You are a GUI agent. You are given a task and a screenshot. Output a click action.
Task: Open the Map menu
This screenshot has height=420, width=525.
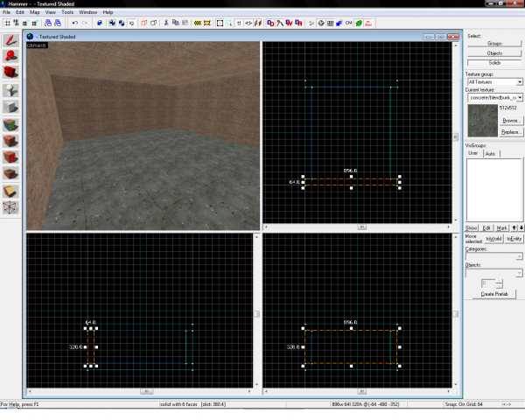tap(35, 12)
